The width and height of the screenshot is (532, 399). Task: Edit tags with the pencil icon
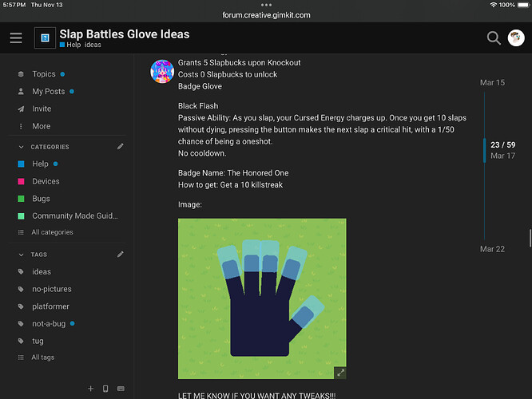pyautogui.click(x=121, y=255)
